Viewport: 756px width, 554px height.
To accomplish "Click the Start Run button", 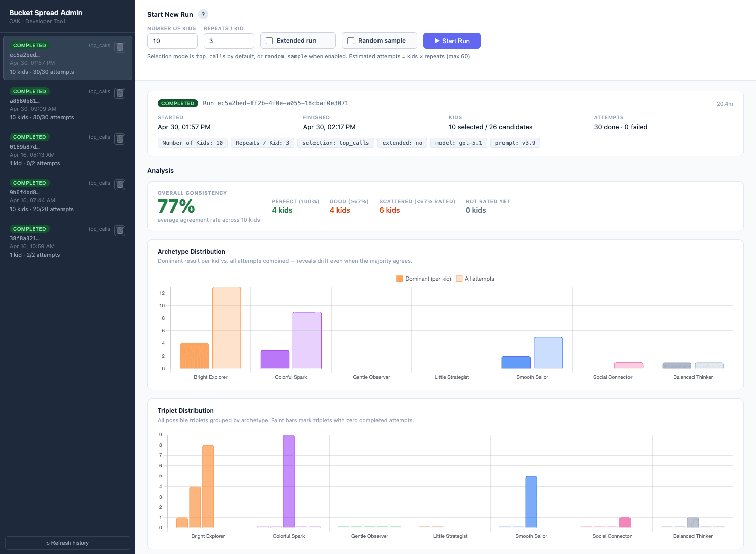I will click(452, 41).
